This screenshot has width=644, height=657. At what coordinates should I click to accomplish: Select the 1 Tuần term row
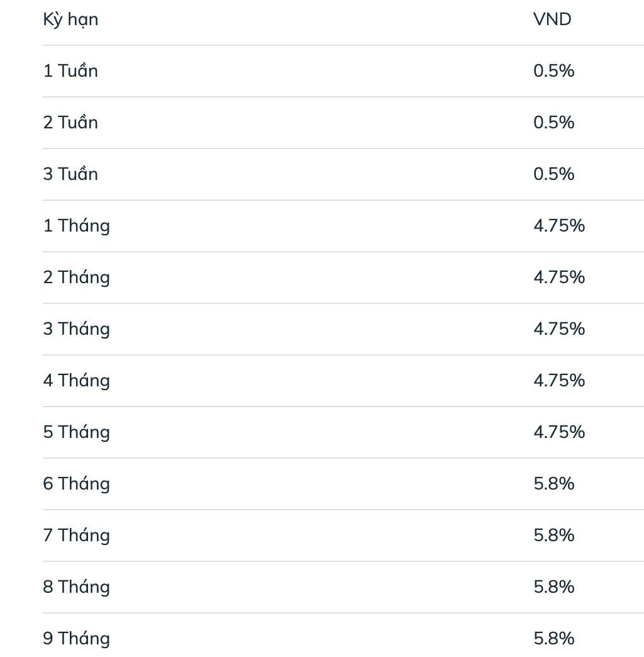point(70,71)
